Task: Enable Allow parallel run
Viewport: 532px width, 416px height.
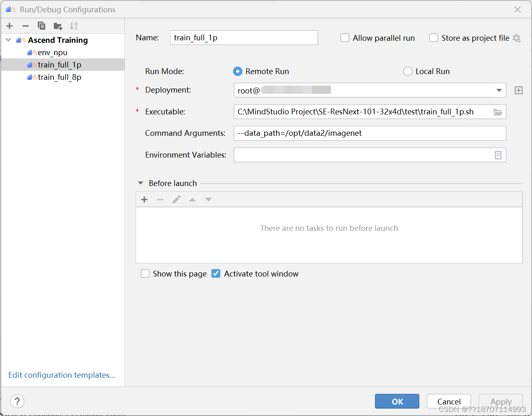Action: click(345, 38)
